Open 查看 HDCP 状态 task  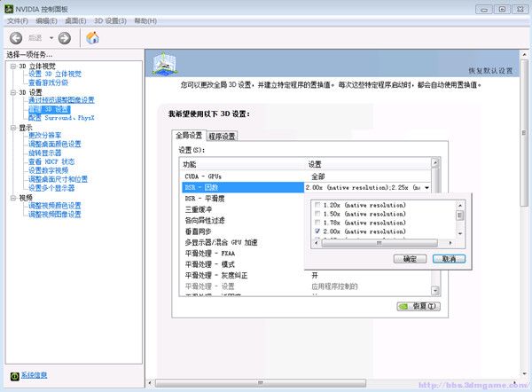(x=51, y=162)
